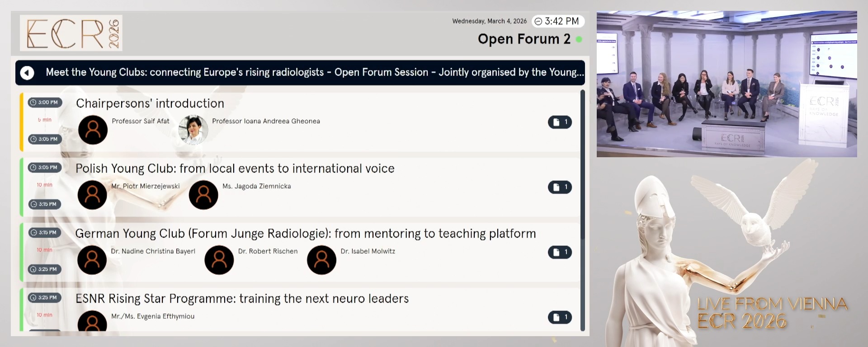
Task: Click 3:05 PM start time of Polish talk
Action: pyautogui.click(x=45, y=168)
